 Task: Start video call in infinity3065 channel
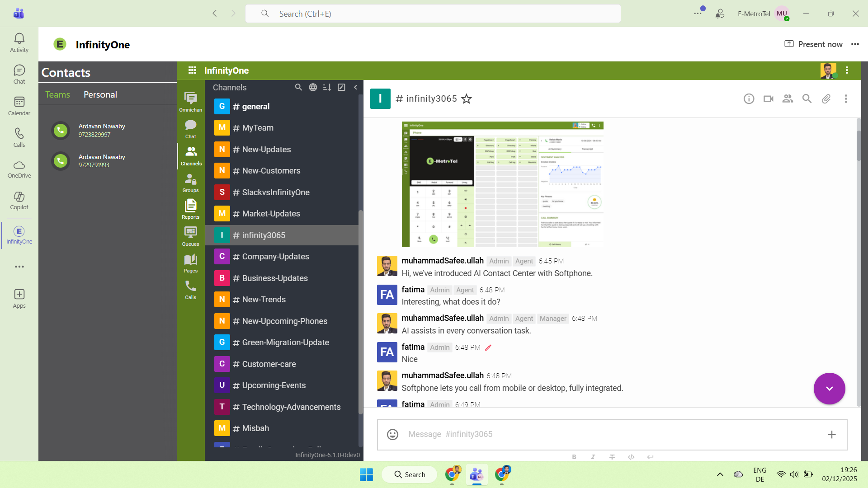(x=768, y=99)
